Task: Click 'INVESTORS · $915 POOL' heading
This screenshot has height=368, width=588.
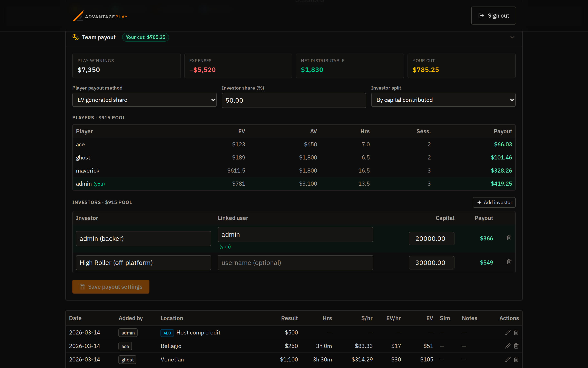Action: pos(102,202)
